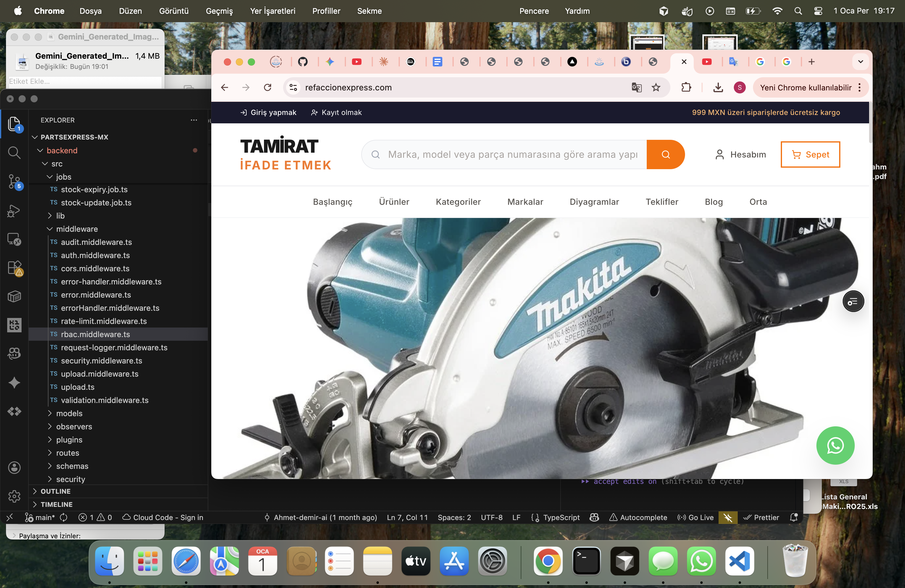Toggle Autocomplete in the status bar
905x588 pixels.
pyautogui.click(x=638, y=517)
